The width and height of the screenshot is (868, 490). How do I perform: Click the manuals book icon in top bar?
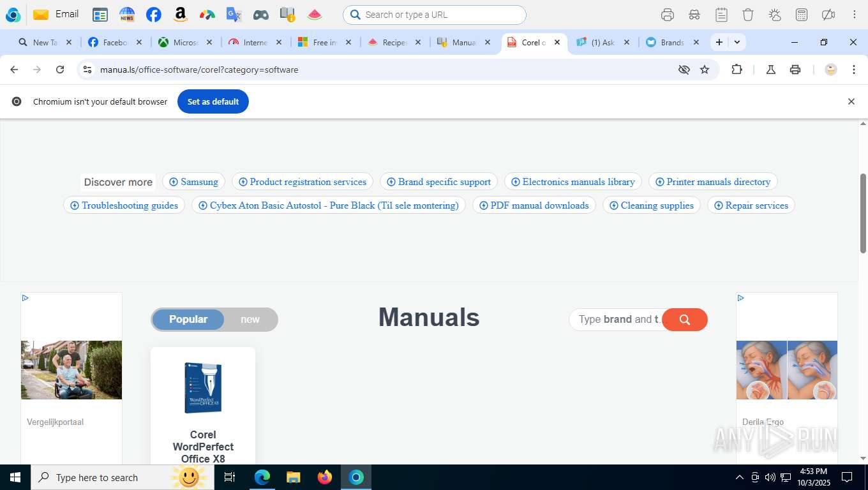click(287, 15)
